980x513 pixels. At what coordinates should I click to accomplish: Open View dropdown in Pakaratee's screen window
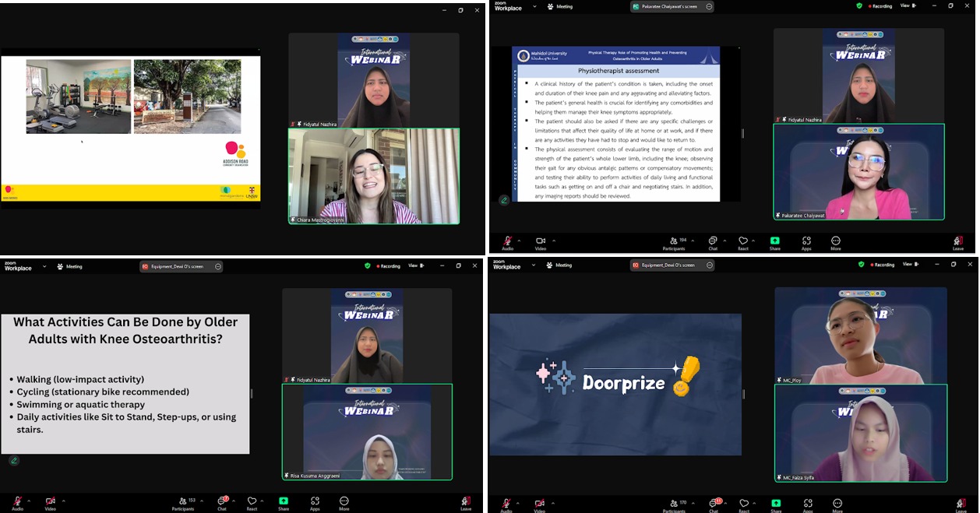pos(908,5)
